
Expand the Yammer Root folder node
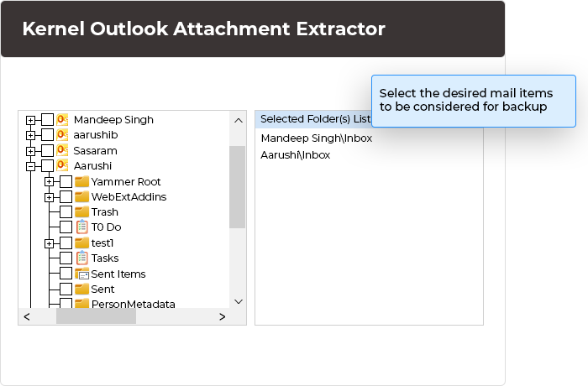pyautogui.click(x=49, y=181)
